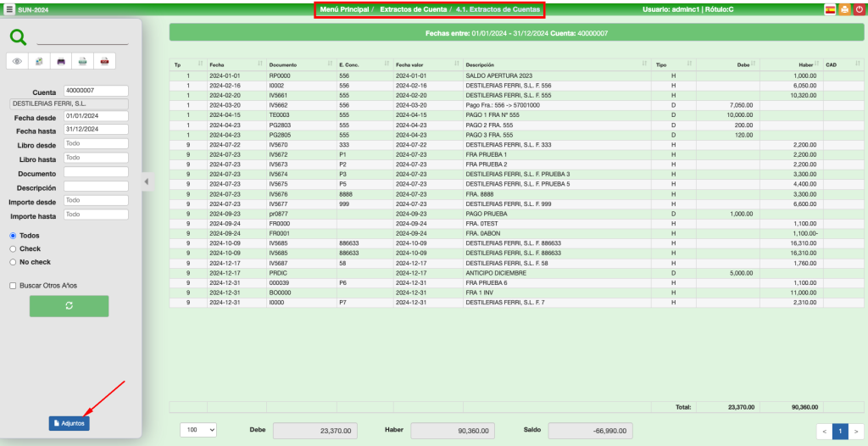The height and width of the screenshot is (446, 868).
Task: Click the eye view icon in sidebar toolbar
Action: click(18, 61)
